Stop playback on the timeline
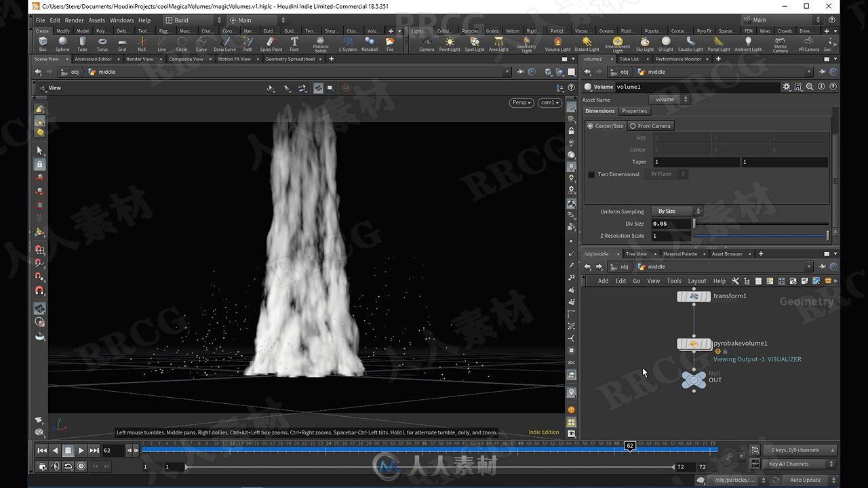Viewport: 868px width, 488px height. click(x=68, y=450)
